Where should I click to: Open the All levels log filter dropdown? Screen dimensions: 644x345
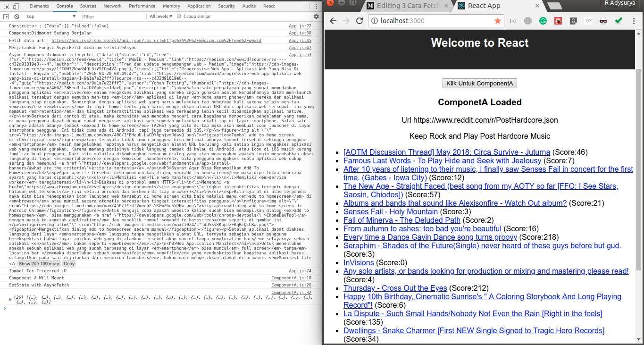click(160, 16)
